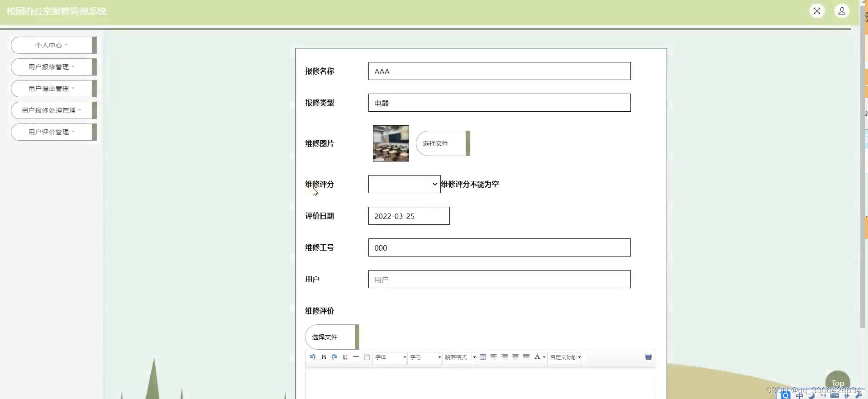Expand the 用户报修处理管理 menu
The width and height of the screenshot is (868, 399).
click(x=54, y=110)
